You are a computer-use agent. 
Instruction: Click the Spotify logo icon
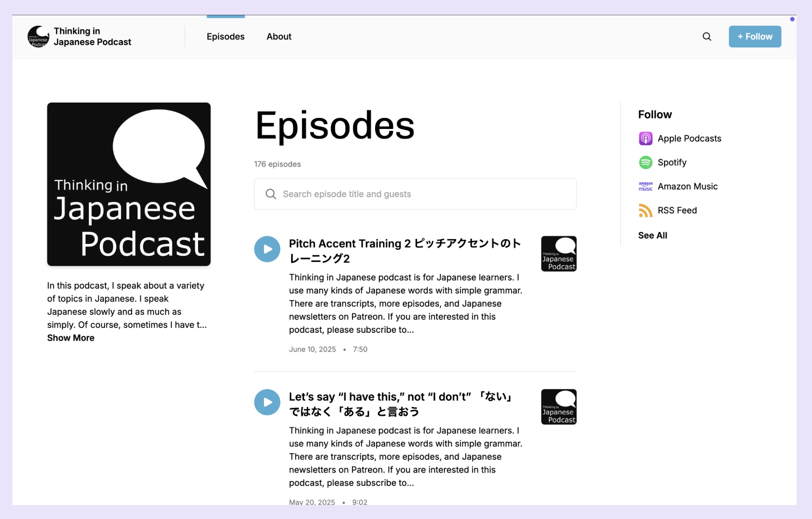(645, 162)
